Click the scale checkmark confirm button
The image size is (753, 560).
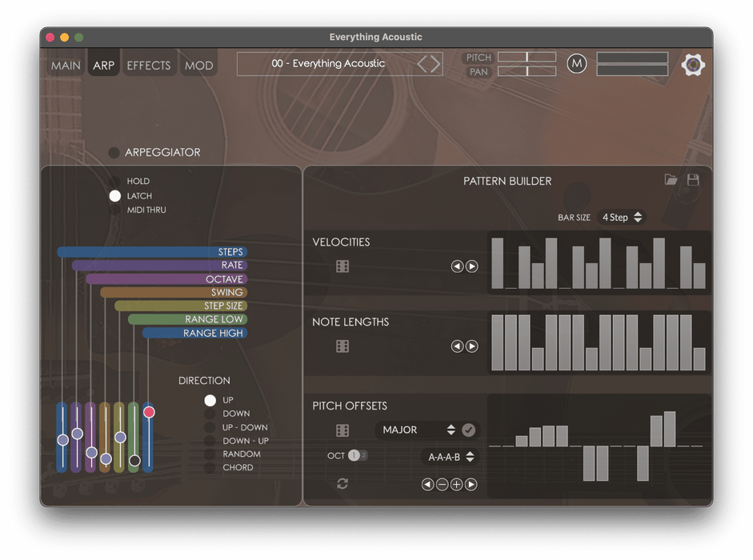469,430
